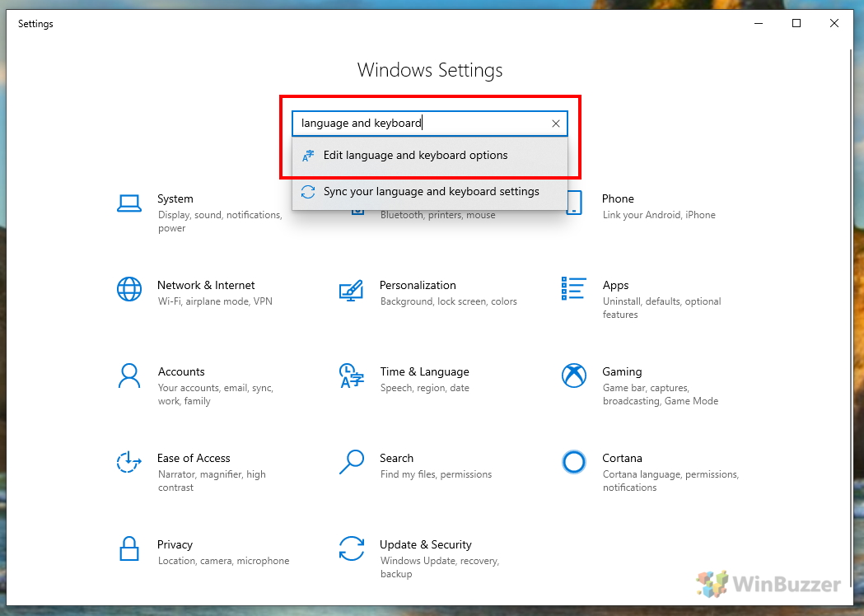Viewport: 864px width, 616px height.
Task: Click the Privacy padlock icon
Action: point(129,548)
